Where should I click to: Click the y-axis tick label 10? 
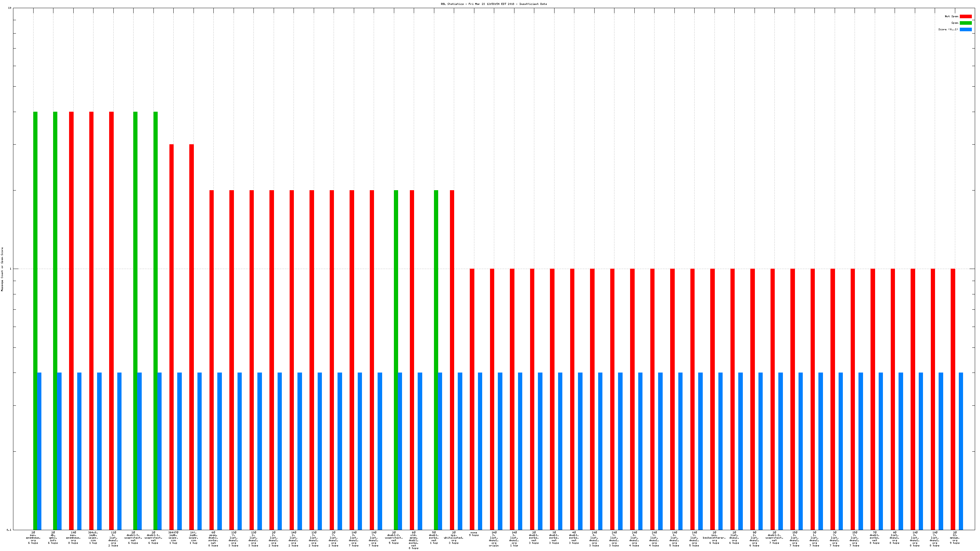tap(10, 8)
